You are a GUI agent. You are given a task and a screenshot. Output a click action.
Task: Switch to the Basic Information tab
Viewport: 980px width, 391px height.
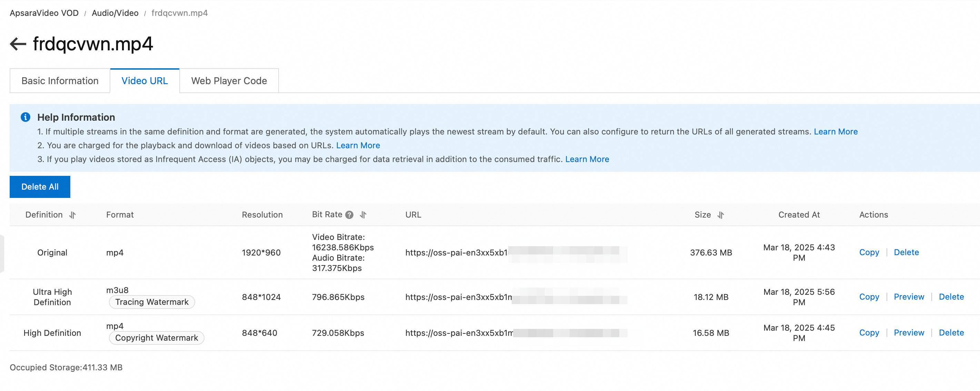pos(60,81)
